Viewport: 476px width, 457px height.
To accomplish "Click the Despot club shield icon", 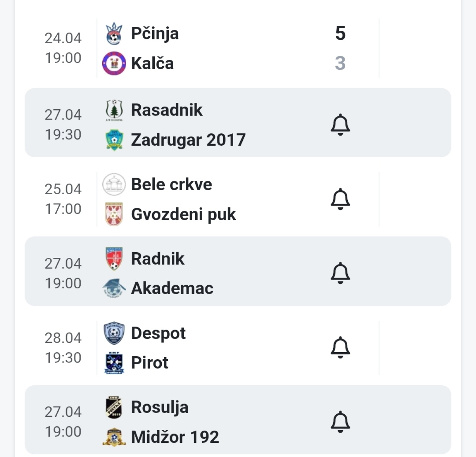I will click(x=114, y=333).
